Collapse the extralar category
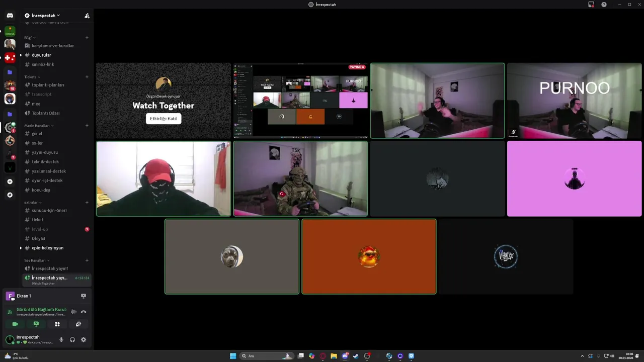This screenshot has height=362, width=644. pos(33,202)
